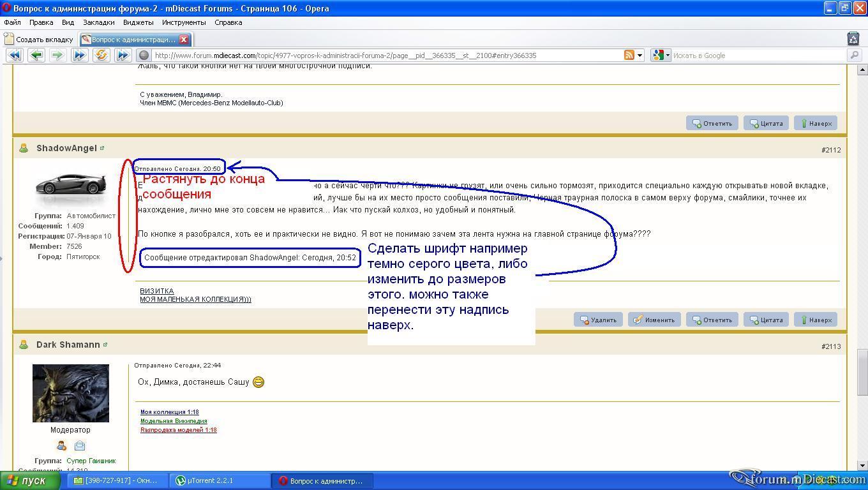This screenshot has height=490, width=868.
Task: Click the user icon beside Dark Shamann
Action: pyautogui.click(x=24, y=345)
